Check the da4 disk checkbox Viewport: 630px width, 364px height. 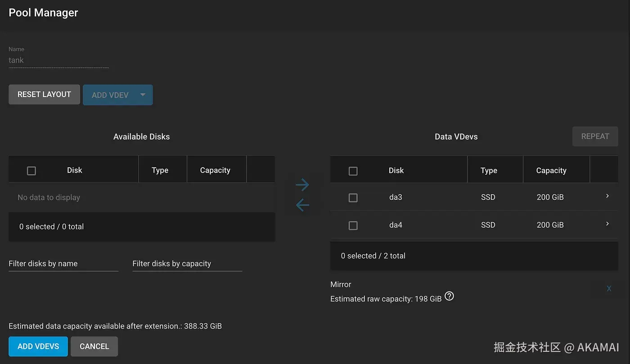click(353, 225)
